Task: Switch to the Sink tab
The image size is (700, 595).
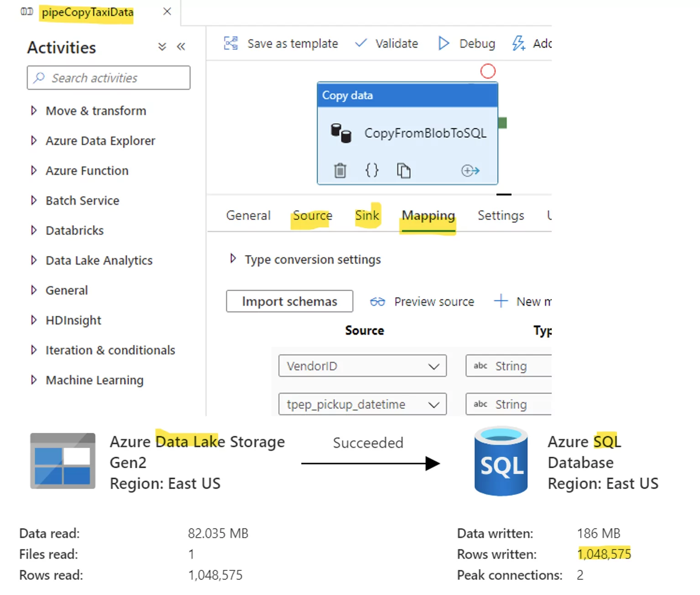Action: (367, 215)
